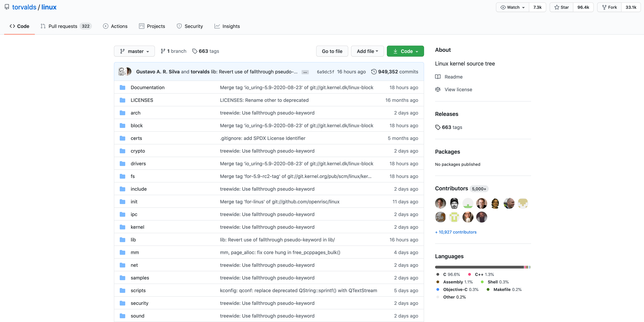Screen dimensions: 644x322
Task: Click the tag icon under Releases
Action: point(437,127)
